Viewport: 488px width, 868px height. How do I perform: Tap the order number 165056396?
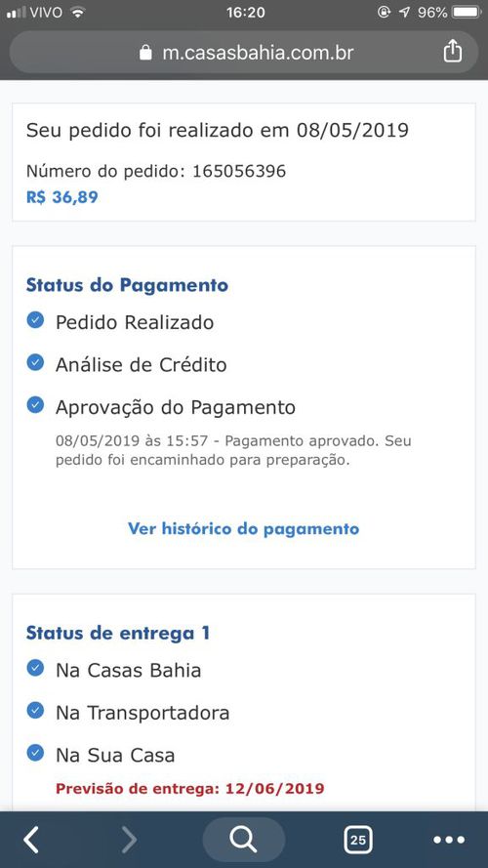[239, 171]
